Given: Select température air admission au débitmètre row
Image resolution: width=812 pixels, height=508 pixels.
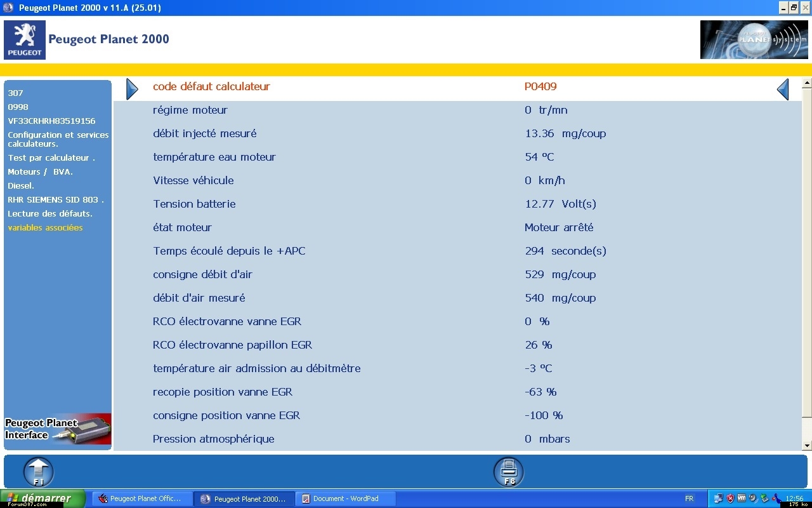Looking at the screenshot, I should 457,368.
